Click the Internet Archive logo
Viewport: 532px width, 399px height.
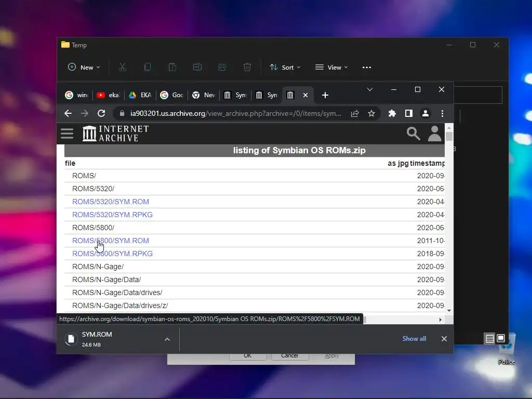click(x=115, y=134)
